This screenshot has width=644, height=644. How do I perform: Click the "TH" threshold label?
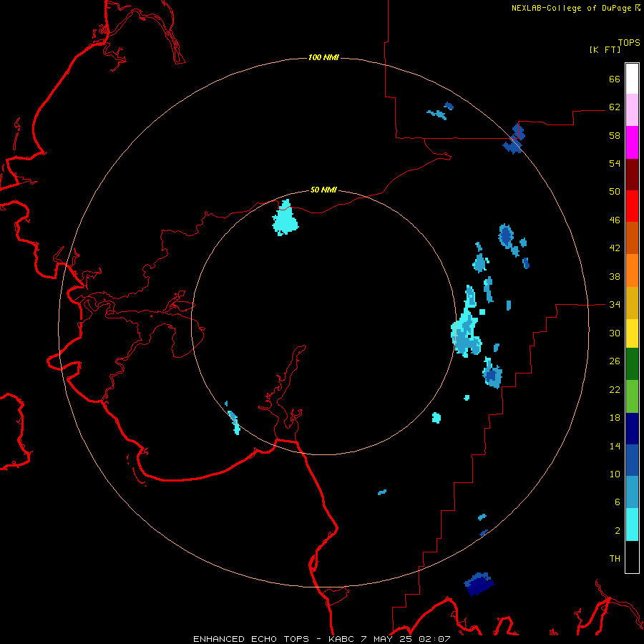(x=615, y=559)
